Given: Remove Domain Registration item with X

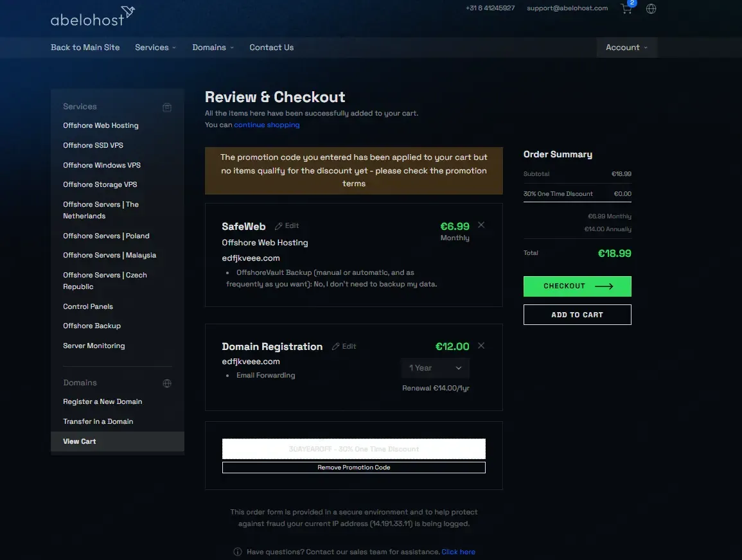Looking at the screenshot, I should point(481,346).
